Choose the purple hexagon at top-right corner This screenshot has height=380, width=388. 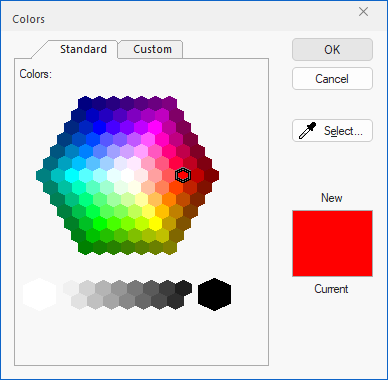tap(170, 103)
